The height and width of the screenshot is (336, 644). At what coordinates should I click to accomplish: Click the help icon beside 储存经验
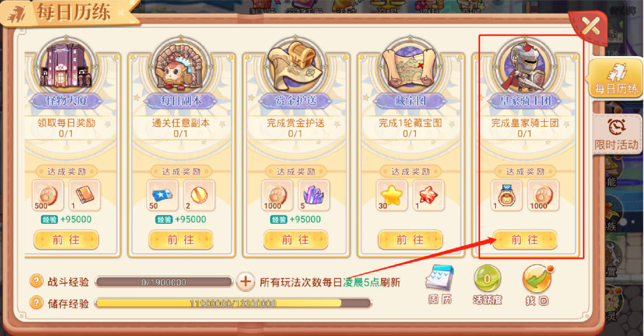(36, 303)
